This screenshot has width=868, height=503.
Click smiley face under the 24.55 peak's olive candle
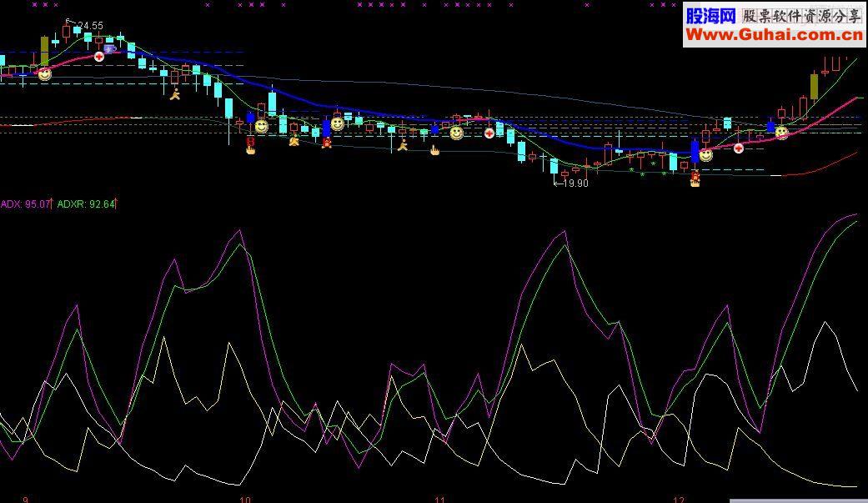point(44,73)
